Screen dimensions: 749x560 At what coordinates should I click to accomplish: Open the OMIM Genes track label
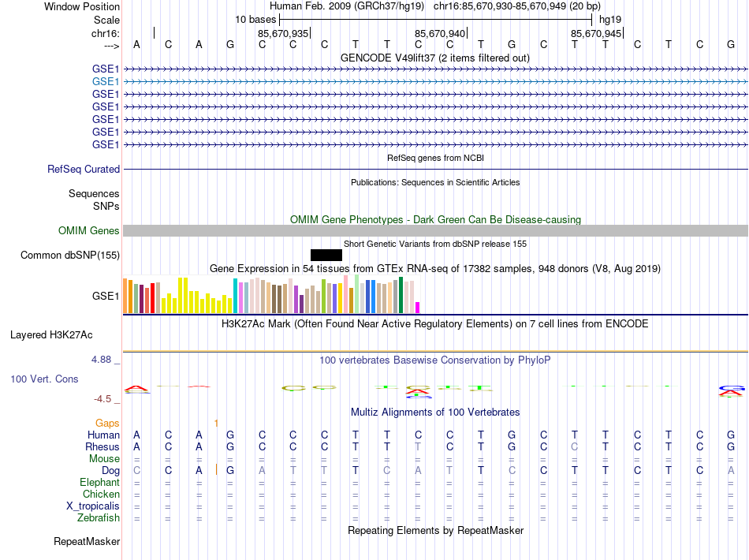(88, 231)
